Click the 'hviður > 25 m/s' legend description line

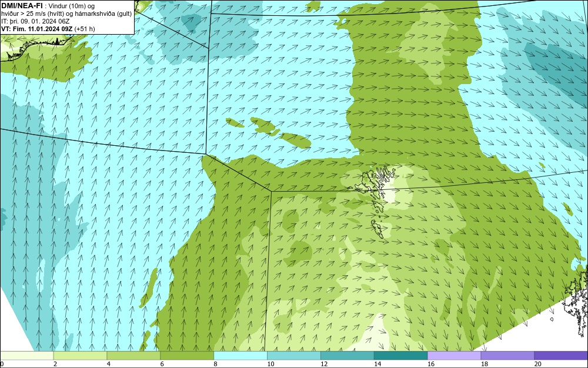tap(66, 14)
